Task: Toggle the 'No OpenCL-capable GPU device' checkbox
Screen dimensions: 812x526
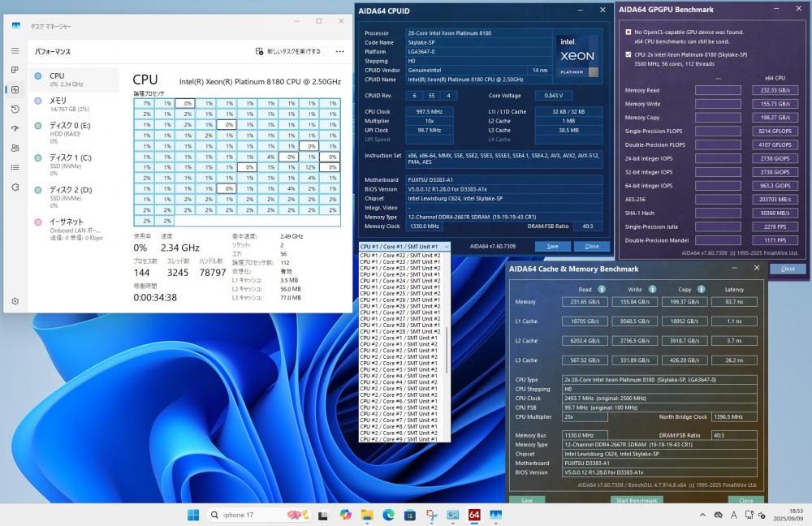Action: tap(628, 32)
